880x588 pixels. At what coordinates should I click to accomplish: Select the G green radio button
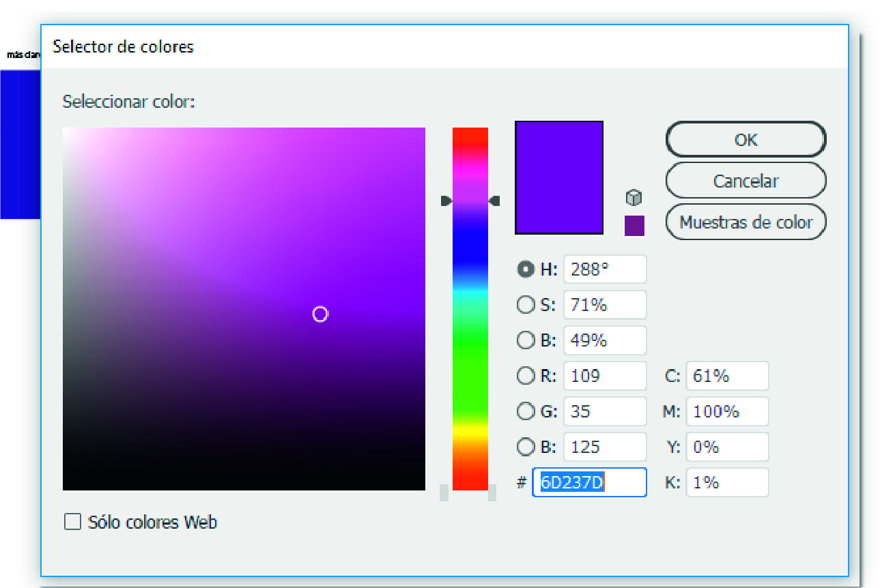click(526, 411)
